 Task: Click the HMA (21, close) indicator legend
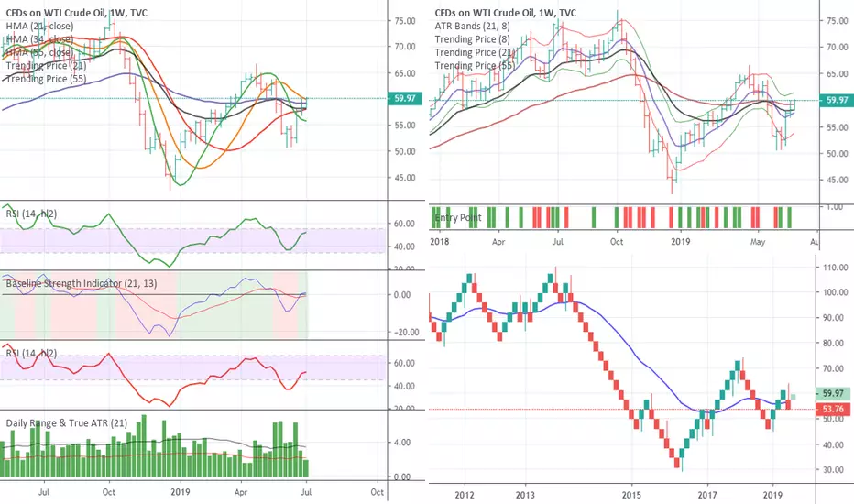[x=39, y=27]
